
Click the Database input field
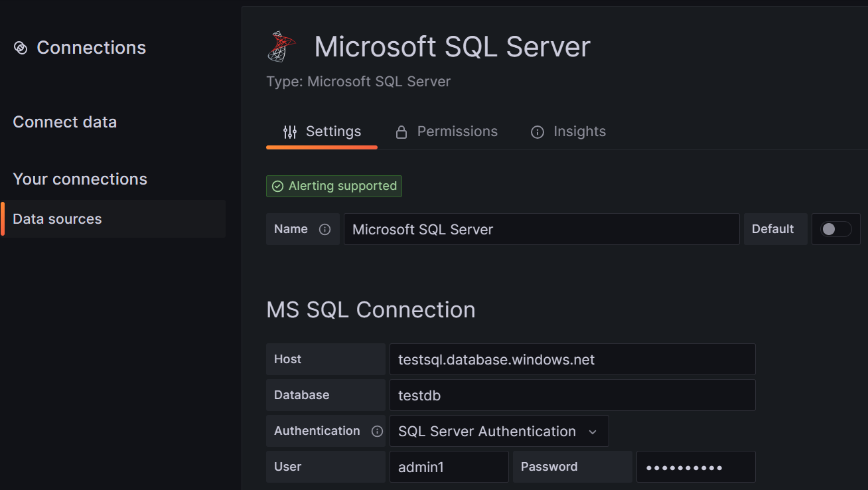point(573,395)
